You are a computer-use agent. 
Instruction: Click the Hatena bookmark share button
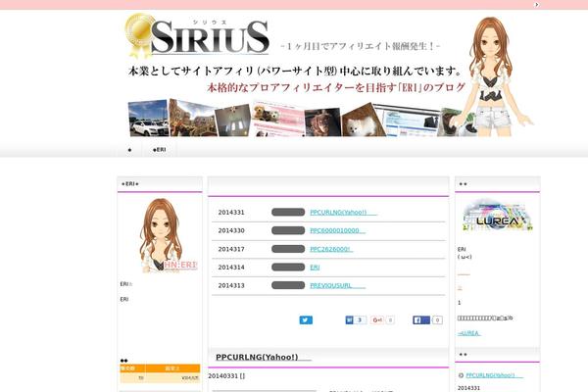pos(349,320)
